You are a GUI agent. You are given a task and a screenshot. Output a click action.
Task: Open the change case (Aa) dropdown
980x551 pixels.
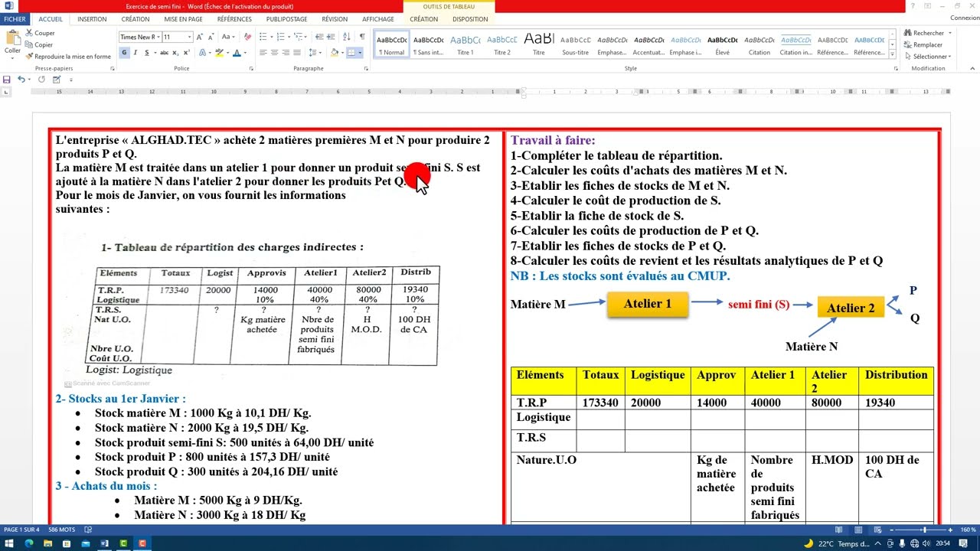(x=228, y=37)
